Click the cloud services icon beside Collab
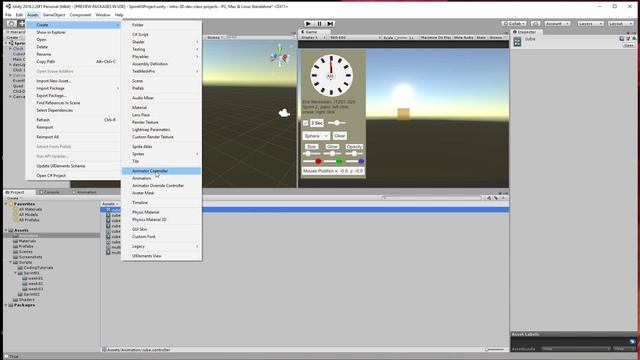This screenshot has width=640, height=360. (536, 24)
